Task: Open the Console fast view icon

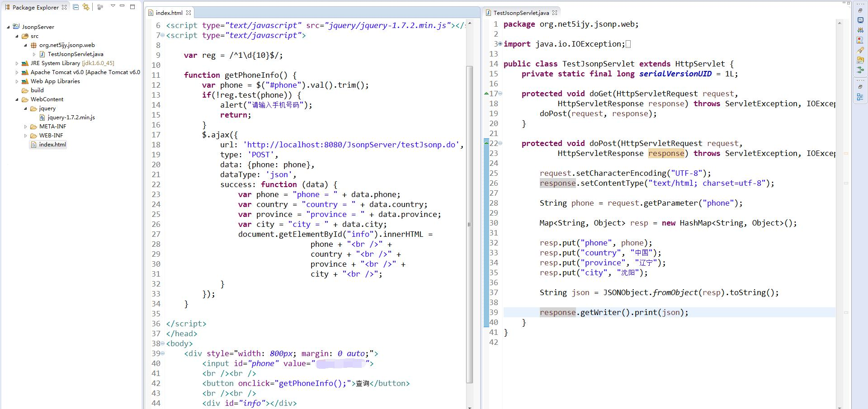Action: [x=860, y=20]
